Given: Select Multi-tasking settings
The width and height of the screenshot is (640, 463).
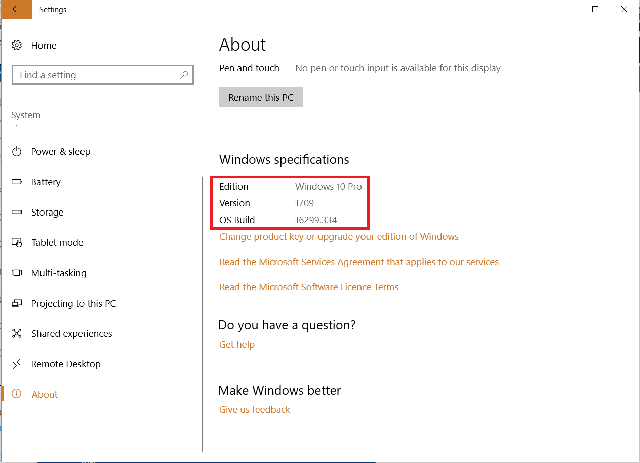Looking at the screenshot, I should tap(59, 273).
